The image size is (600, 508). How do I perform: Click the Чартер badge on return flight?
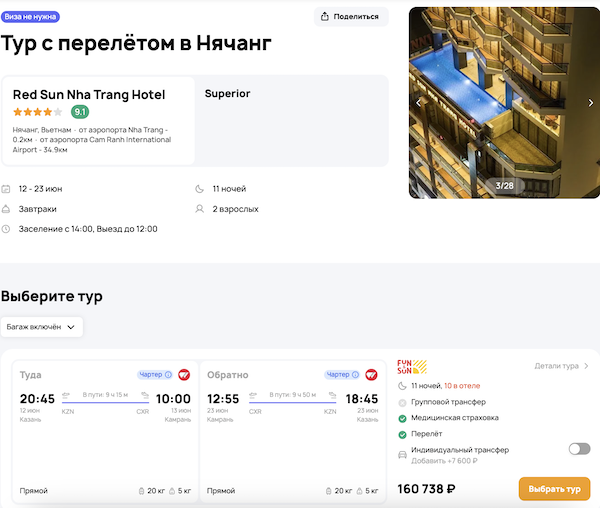click(x=340, y=375)
